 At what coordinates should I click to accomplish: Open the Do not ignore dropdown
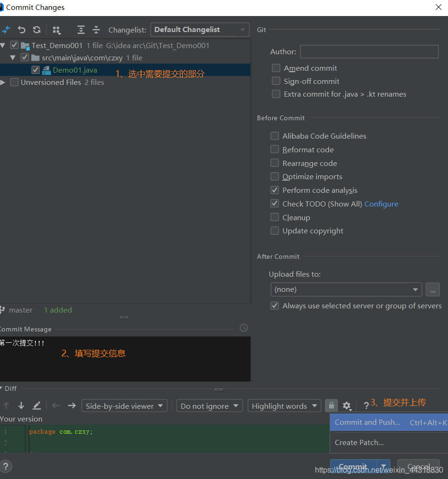pos(210,405)
